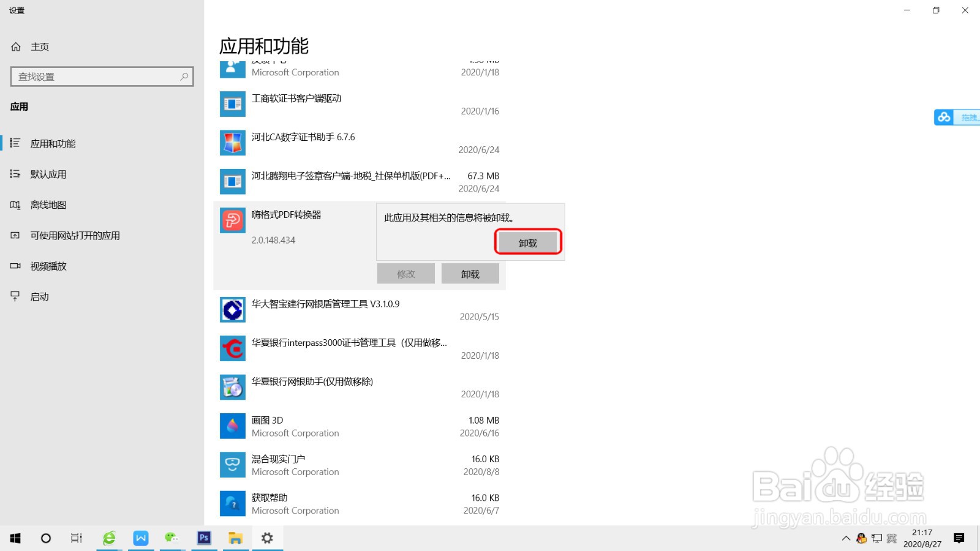Click inside the 查找设置 search field
Screen dimensions: 980x551
102,77
